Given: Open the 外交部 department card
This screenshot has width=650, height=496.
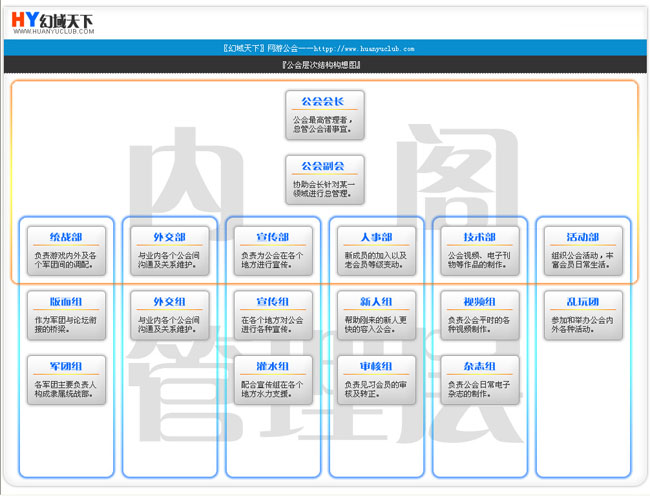Looking at the screenshot, I should click(170, 251).
